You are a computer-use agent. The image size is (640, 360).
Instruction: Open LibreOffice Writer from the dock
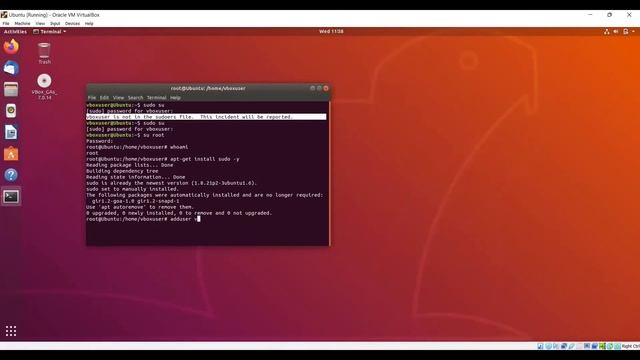click(x=11, y=132)
